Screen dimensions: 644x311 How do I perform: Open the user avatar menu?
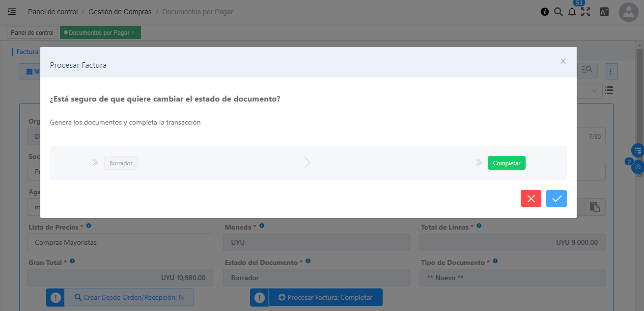point(629,12)
